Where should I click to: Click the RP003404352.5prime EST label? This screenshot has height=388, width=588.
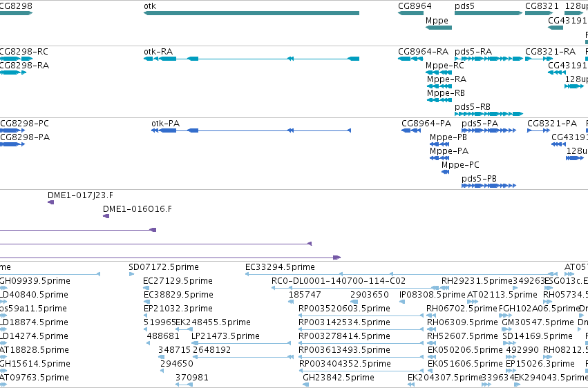pyautogui.click(x=345, y=365)
